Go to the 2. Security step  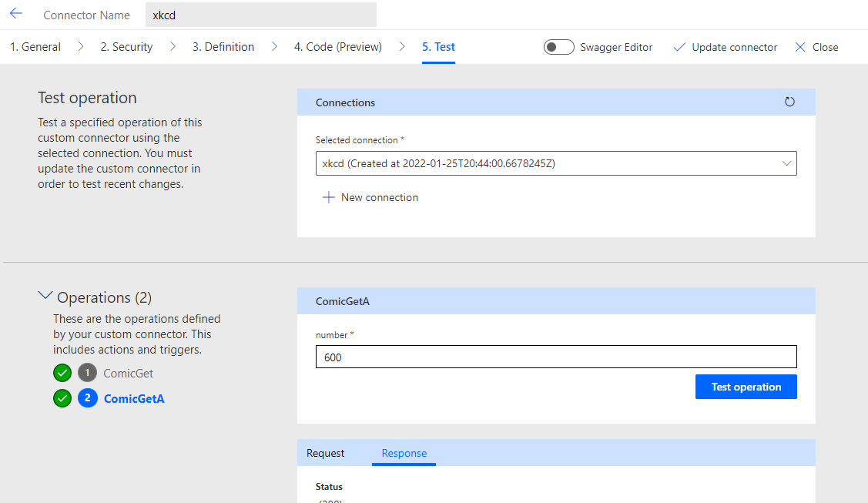(126, 47)
